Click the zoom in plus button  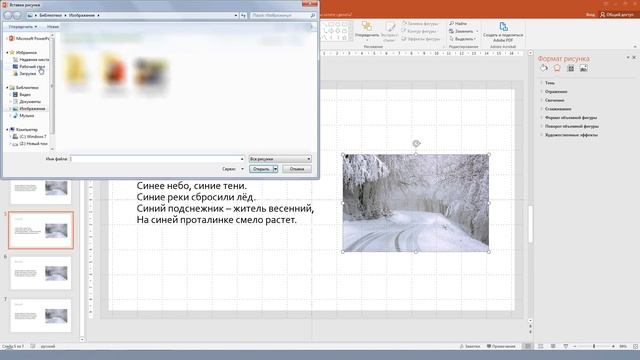pyautogui.click(x=613, y=346)
